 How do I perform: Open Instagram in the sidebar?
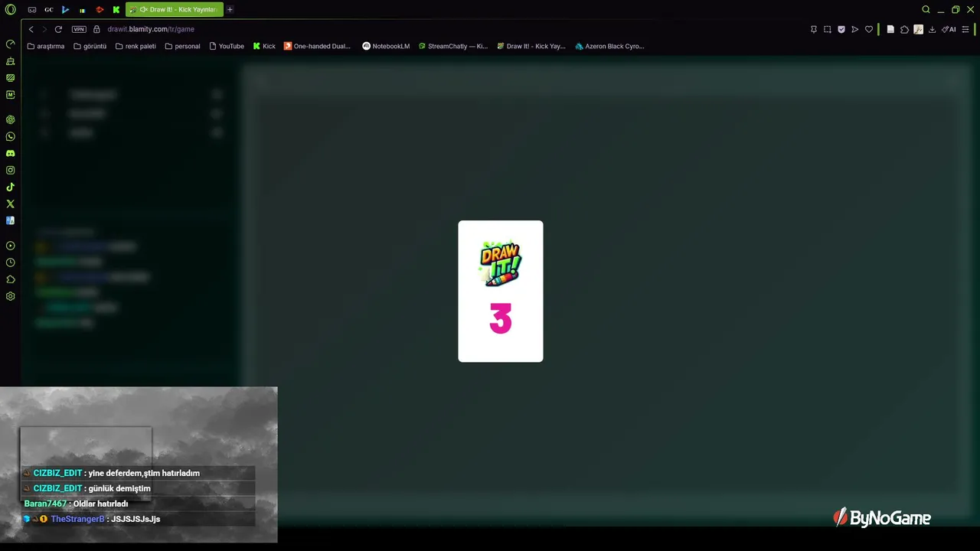pyautogui.click(x=11, y=170)
